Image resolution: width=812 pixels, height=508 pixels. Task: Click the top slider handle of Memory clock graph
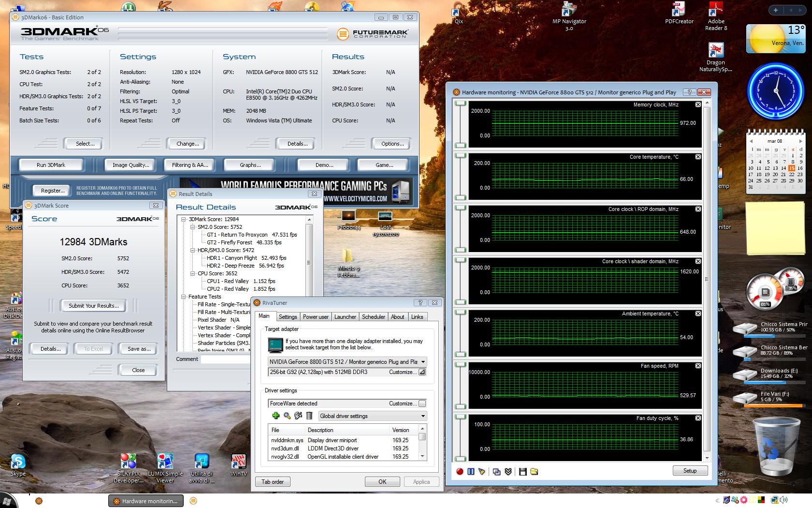(x=460, y=104)
